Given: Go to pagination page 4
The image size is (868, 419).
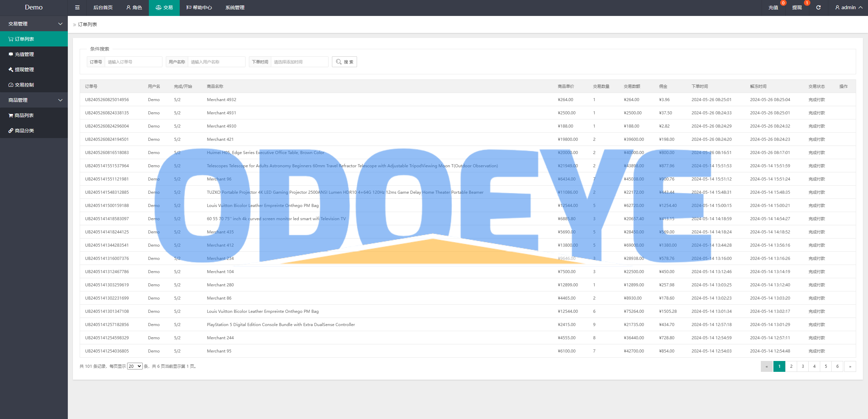Looking at the screenshot, I should (814, 366).
